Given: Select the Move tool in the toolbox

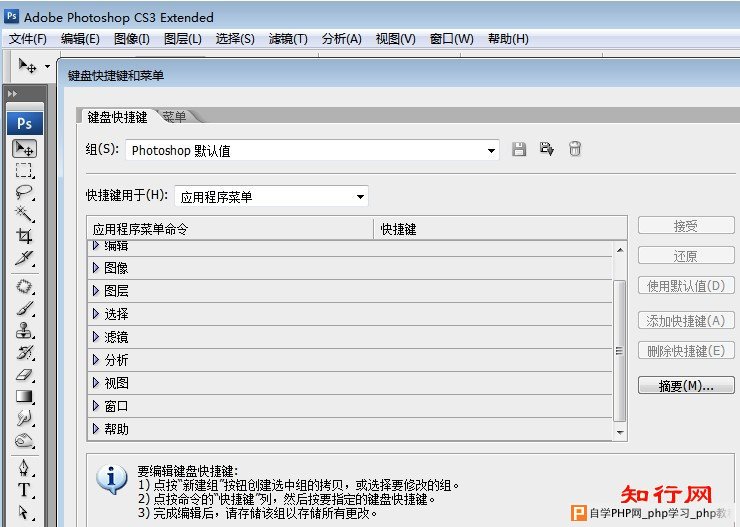Looking at the screenshot, I should [25, 149].
